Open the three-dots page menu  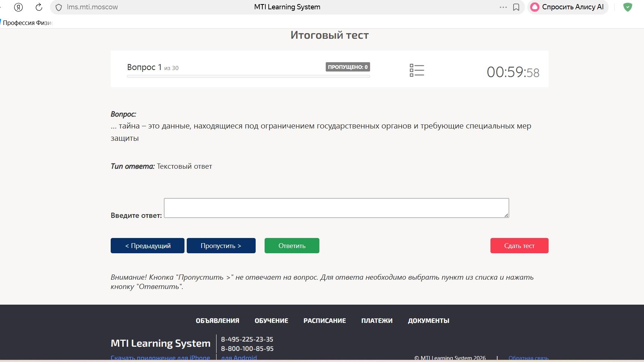coord(503,7)
